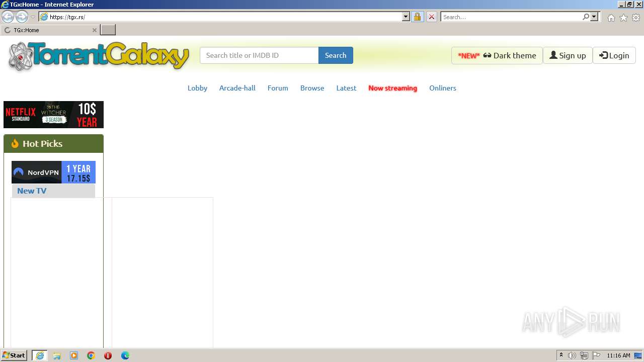
Task: Click the NordVPN 1 year banner
Action: tap(53, 172)
